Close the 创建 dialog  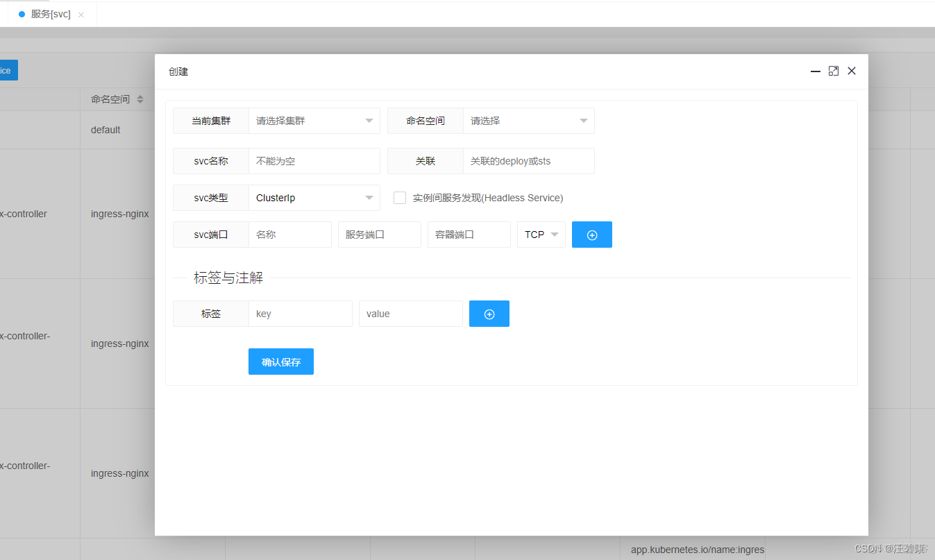pyautogui.click(x=852, y=71)
